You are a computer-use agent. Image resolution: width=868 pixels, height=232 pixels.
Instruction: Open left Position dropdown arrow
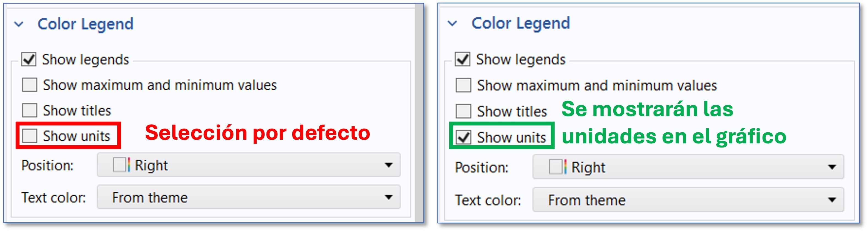[388, 165]
